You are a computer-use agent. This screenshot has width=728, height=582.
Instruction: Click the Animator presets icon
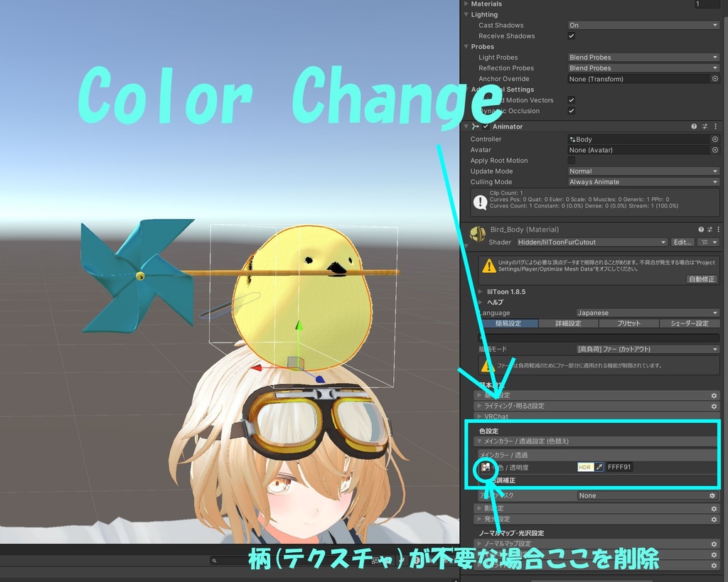[x=705, y=126]
